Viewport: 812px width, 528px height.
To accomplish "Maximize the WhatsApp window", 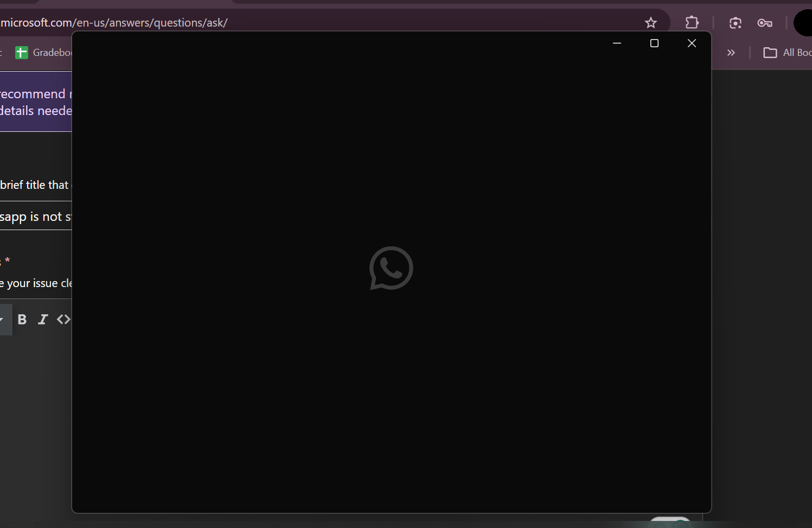I will [x=654, y=43].
